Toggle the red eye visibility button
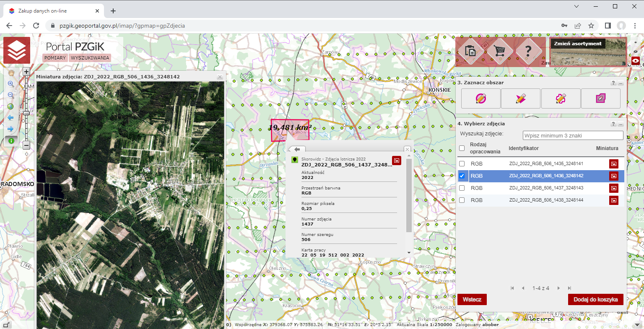 point(636,61)
